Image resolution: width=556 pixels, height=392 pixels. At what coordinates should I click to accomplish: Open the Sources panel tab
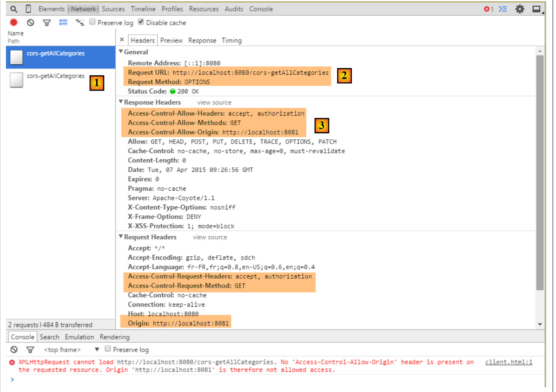tap(113, 9)
